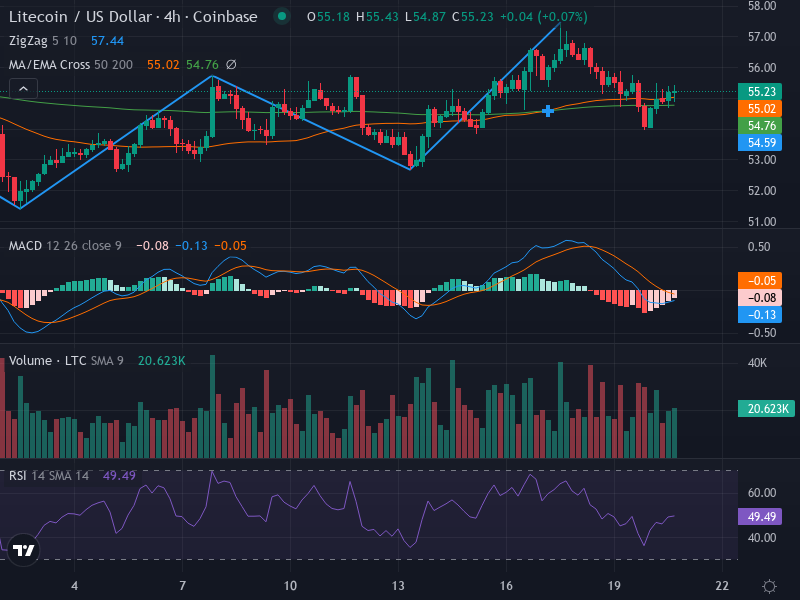
Task: Select the MACD indicator label
Action: (25, 246)
